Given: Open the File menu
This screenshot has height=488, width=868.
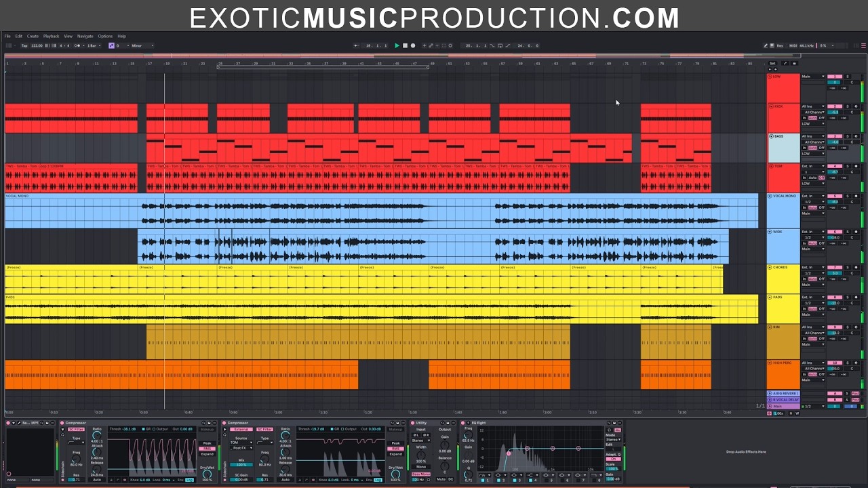Looking at the screenshot, I should [7, 36].
